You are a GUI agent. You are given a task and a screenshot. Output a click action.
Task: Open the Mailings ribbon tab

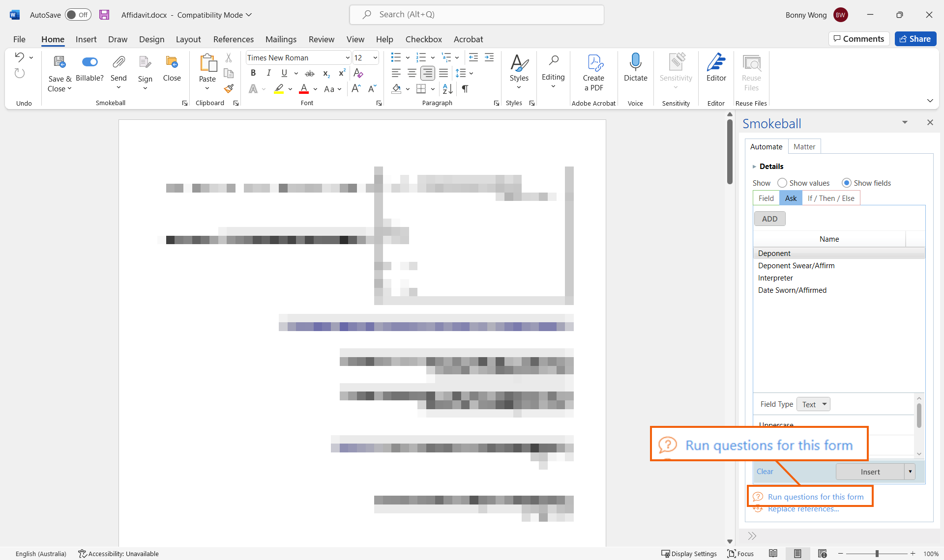pyautogui.click(x=281, y=39)
